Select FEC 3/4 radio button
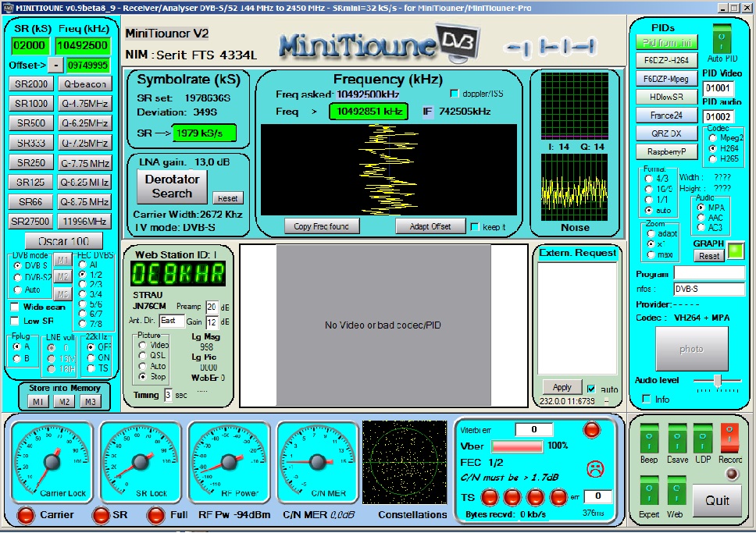This screenshot has width=756, height=533. tap(83, 294)
